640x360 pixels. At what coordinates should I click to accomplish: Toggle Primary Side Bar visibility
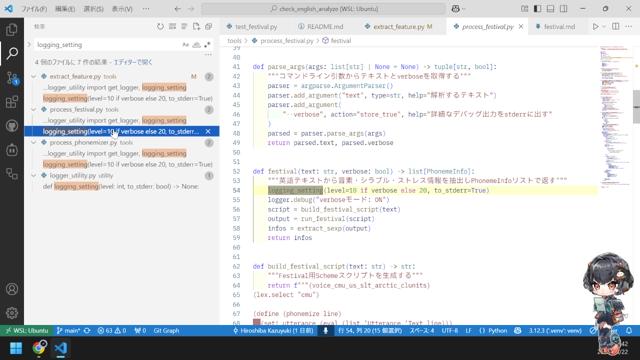tap(538, 9)
